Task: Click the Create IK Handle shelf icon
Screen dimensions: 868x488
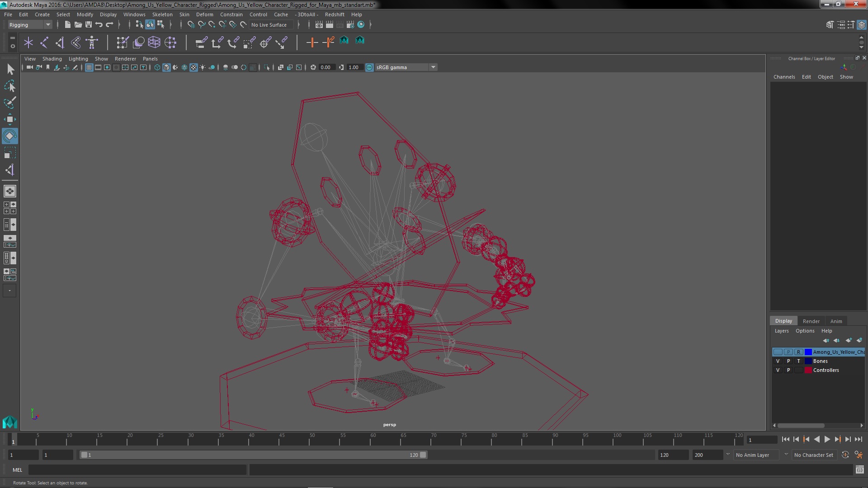Action: tap(60, 42)
